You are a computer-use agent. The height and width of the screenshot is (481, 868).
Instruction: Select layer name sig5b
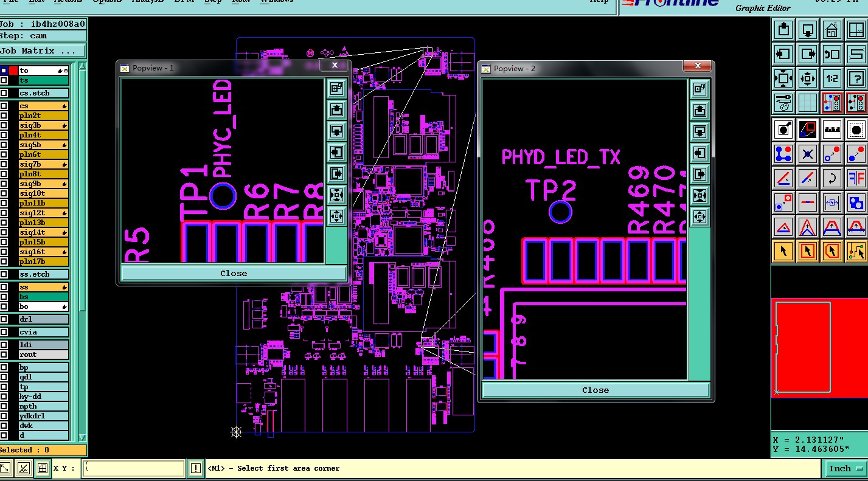[43, 145]
